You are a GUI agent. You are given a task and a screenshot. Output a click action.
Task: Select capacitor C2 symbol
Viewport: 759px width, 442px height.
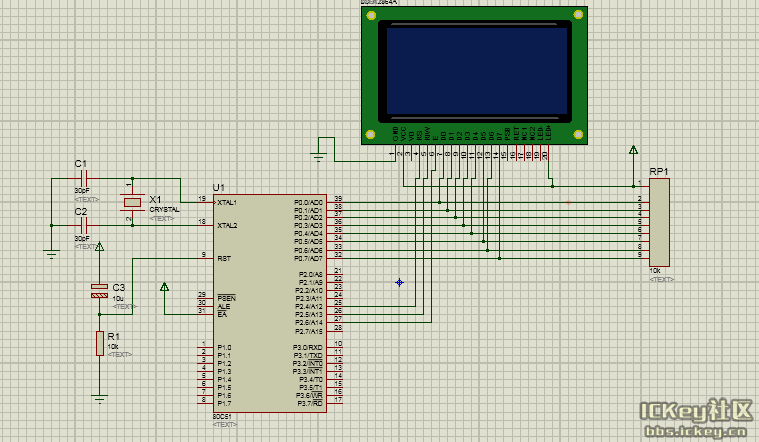tap(83, 225)
